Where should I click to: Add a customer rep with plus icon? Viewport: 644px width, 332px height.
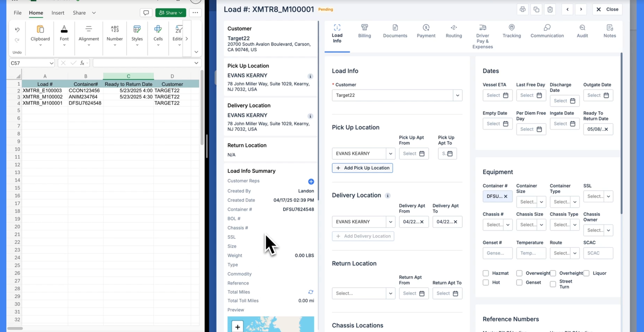coord(311,181)
